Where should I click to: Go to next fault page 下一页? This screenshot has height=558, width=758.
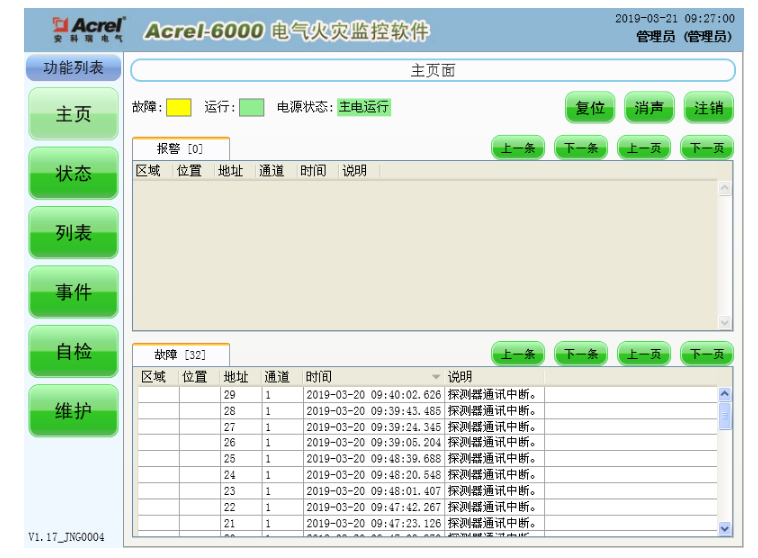[x=707, y=354]
